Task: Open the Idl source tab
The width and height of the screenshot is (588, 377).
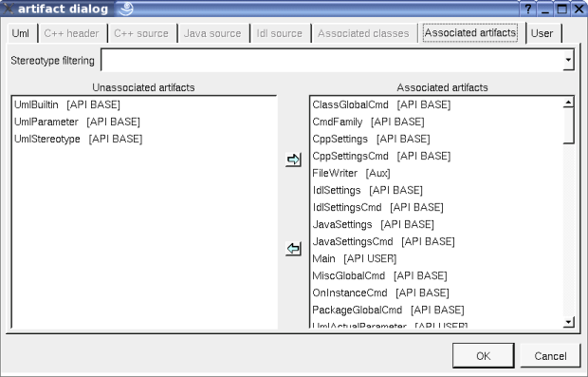Action: pos(280,33)
